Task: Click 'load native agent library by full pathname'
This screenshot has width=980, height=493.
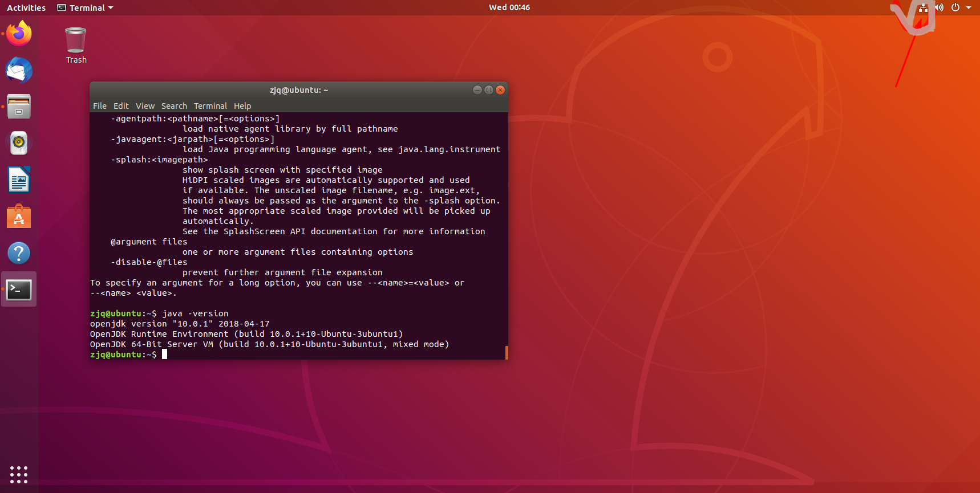Action: (290, 129)
